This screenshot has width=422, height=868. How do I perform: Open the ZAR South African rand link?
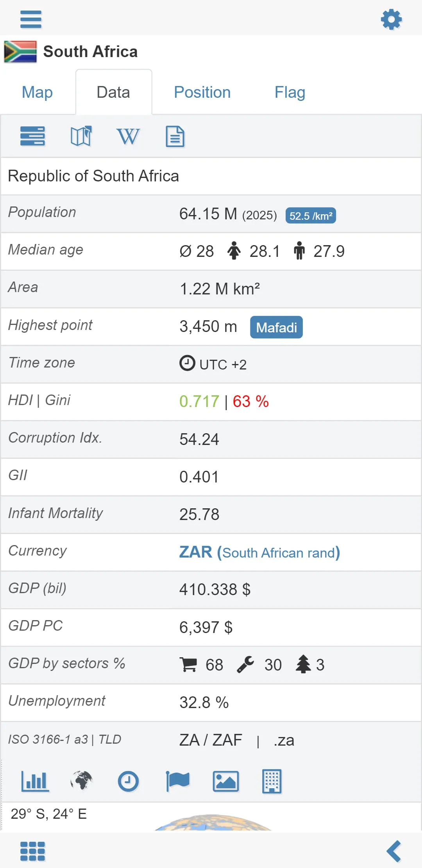click(259, 552)
